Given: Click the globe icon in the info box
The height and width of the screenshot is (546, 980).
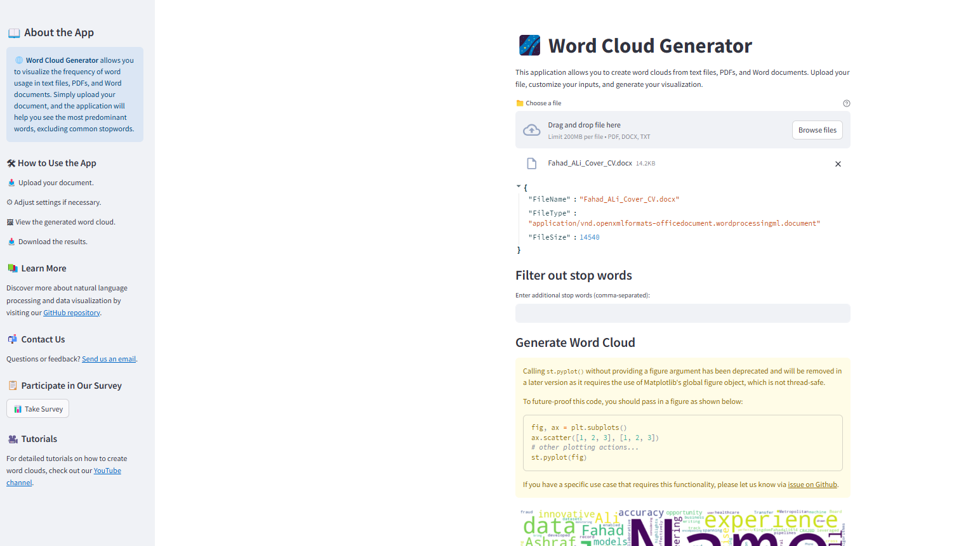Looking at the screenshot, I should click(19, 60).
